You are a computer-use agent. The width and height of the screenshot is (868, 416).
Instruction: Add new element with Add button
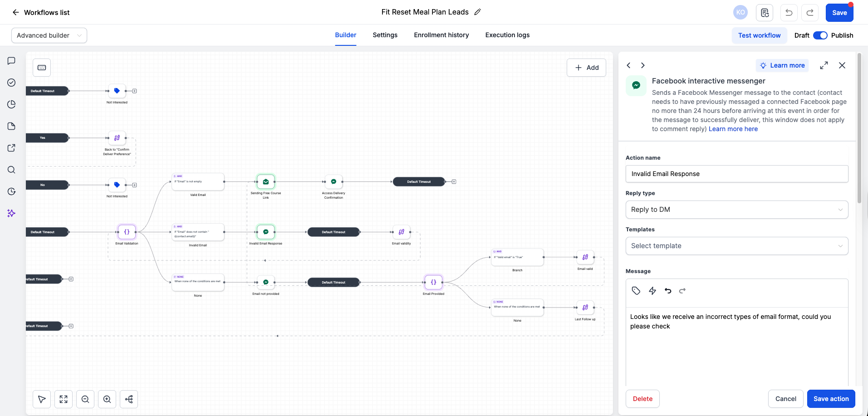pyautogui.click(x=586, y=68)
